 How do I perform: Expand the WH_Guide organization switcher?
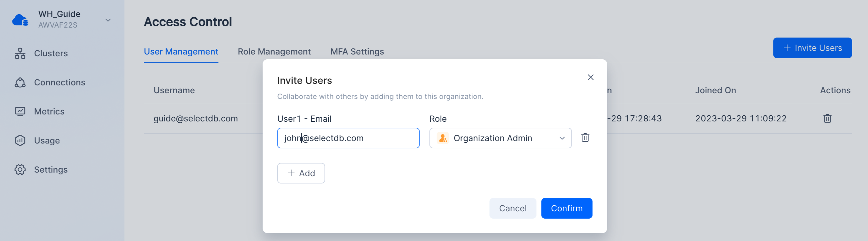[x=108, y=20]
